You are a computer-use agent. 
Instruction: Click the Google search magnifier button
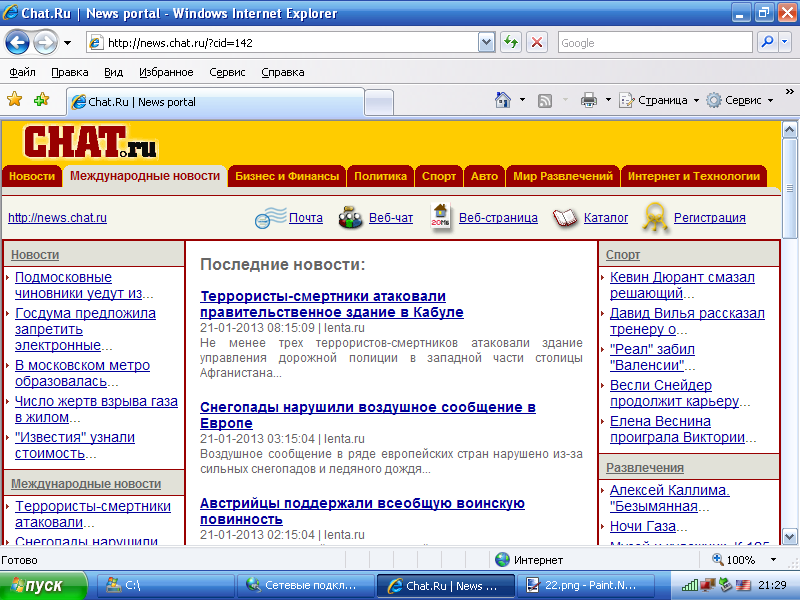767,42
